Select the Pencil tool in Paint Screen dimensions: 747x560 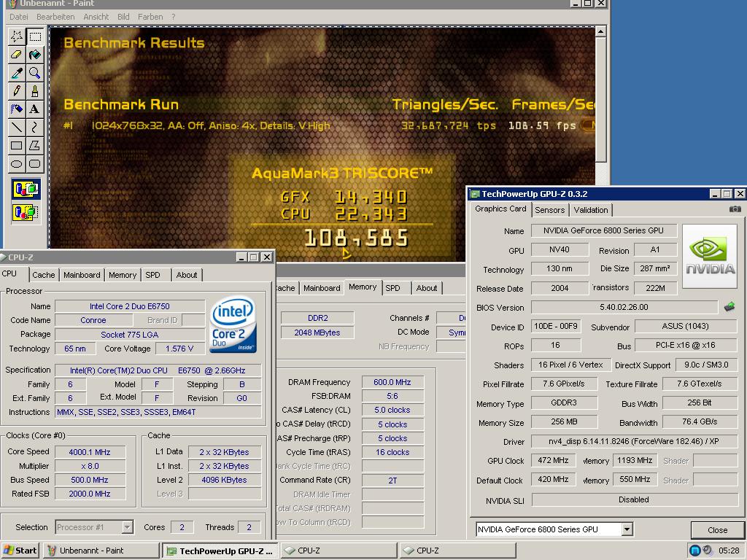click(17, 90)
